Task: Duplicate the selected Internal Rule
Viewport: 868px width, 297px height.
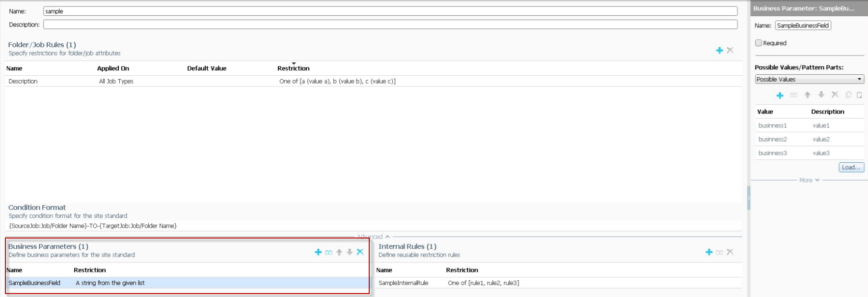Action: click(719, 252)
